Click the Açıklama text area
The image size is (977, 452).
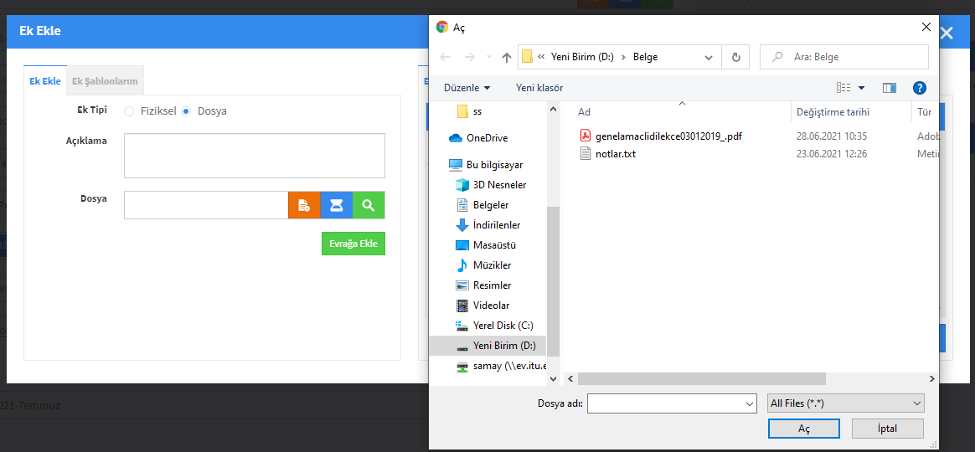point(254,155)
